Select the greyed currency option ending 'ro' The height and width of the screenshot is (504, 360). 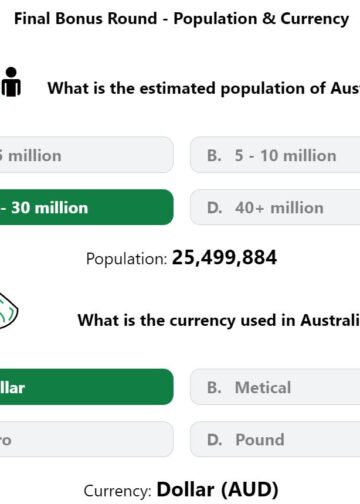coord(87,439)
